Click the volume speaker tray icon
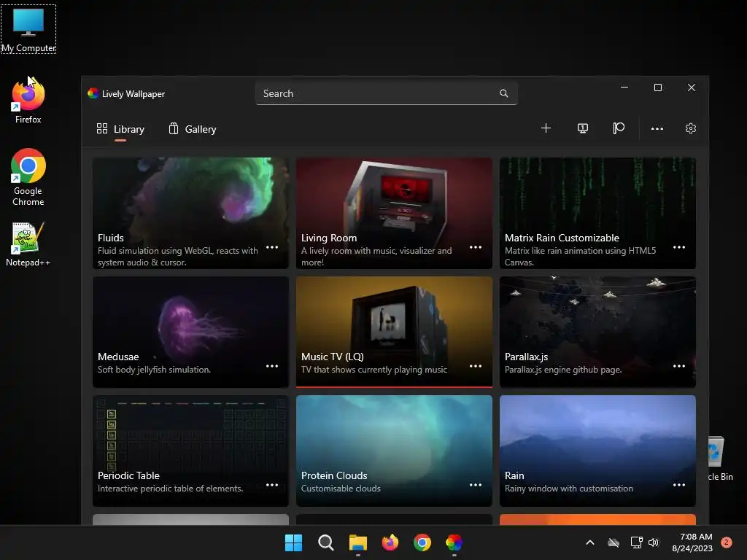Image resolution: width=747 pixels, height=560 pixels. [654, 542]
